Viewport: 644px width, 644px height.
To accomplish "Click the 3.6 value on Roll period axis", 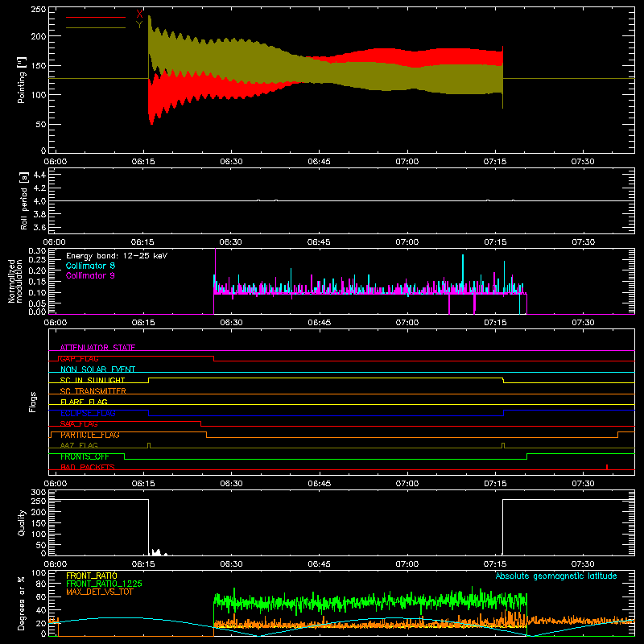I will click(39, 227).
